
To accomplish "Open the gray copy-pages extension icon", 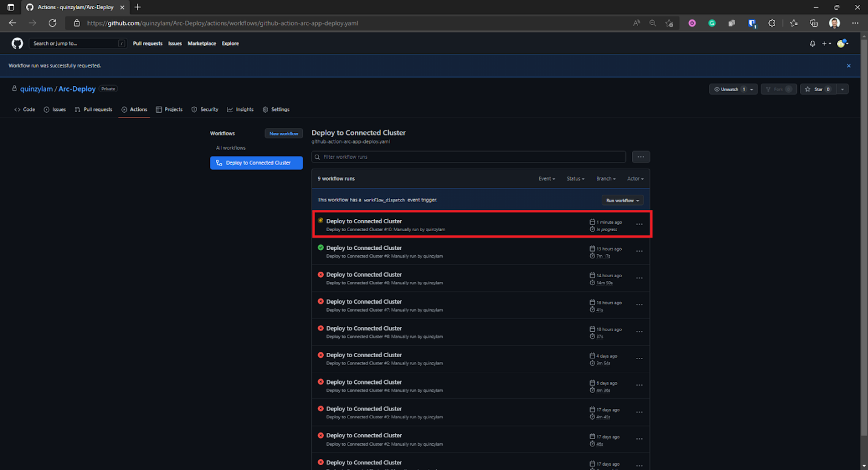I will pyautogui.click(x=732, y=23).
